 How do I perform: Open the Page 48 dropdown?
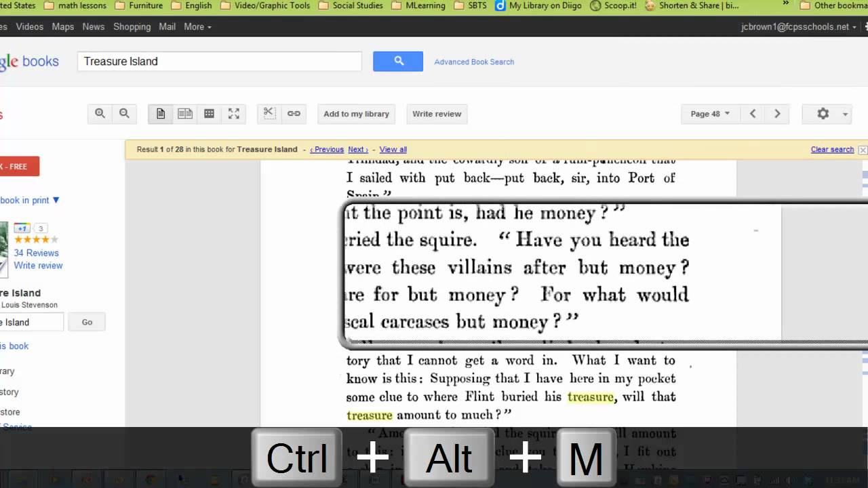click(710, 114)
